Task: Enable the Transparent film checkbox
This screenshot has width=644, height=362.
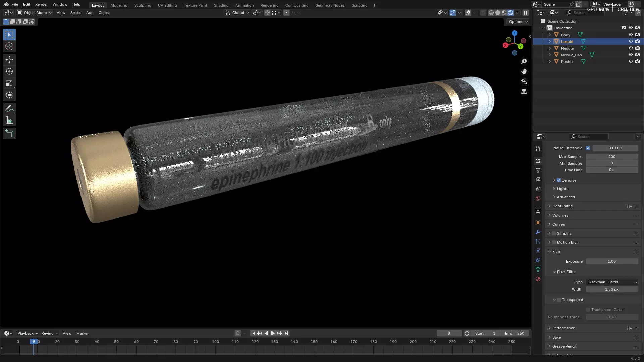Action: 559,300
